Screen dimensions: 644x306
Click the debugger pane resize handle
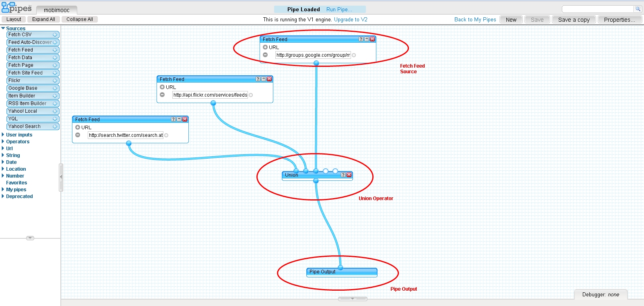point(353,299)
